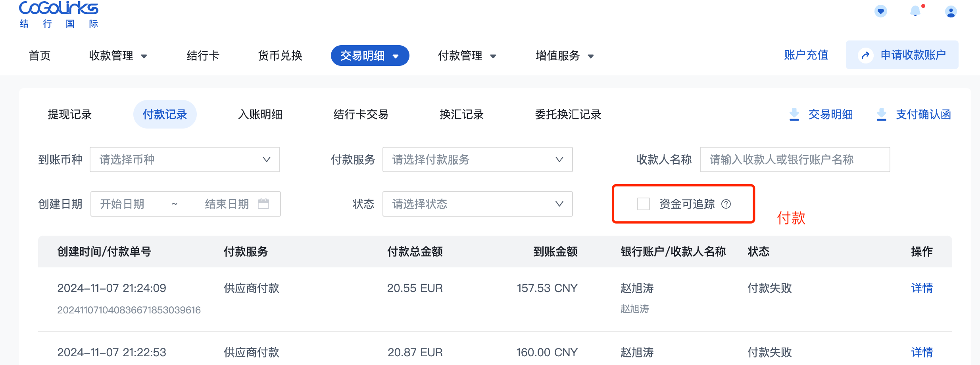Click the CoGoLinks logo

tap(59, 15)
